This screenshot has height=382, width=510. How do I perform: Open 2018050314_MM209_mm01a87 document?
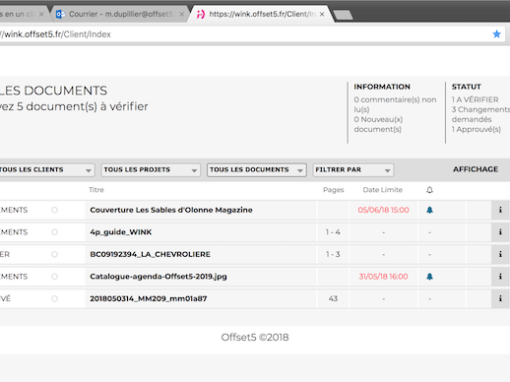click(148, 299)
